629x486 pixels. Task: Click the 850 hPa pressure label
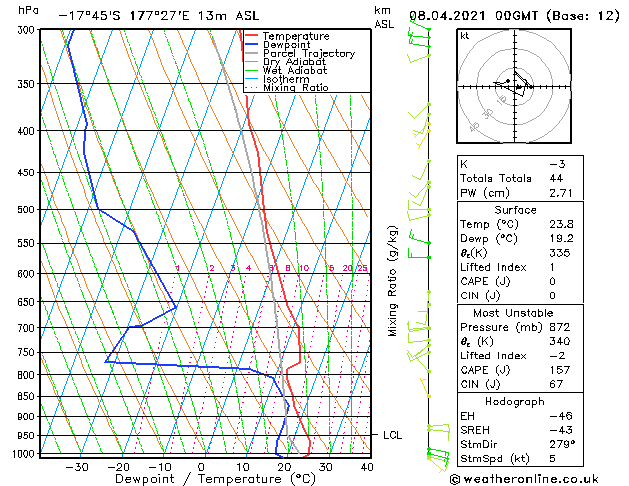click(28, 397)
